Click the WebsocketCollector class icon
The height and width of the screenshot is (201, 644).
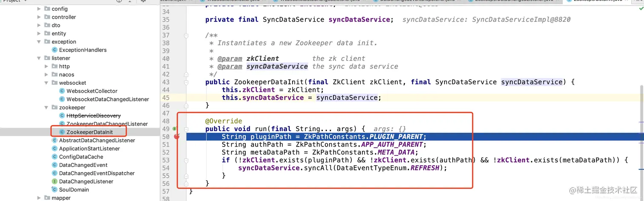tap(62, 91)
